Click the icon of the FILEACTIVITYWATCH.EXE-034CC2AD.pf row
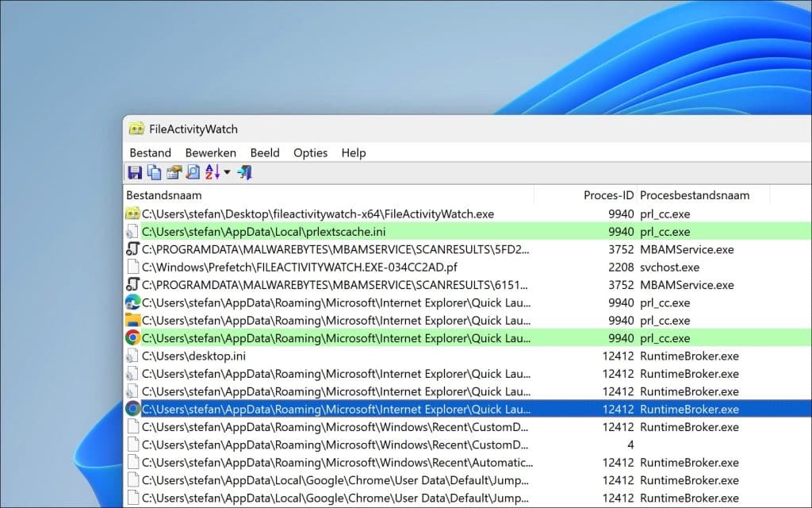Screen dimensions: 812x508 (132, 267)
